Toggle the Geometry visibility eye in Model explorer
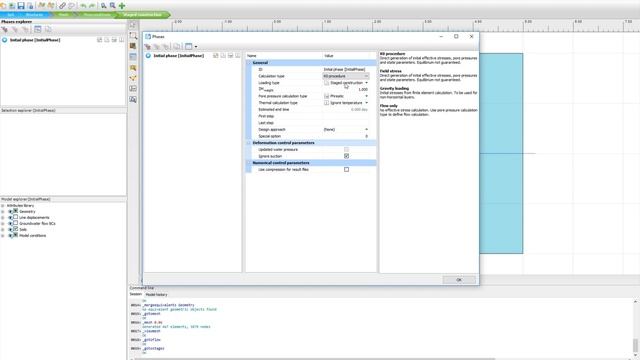 [10, 211]
